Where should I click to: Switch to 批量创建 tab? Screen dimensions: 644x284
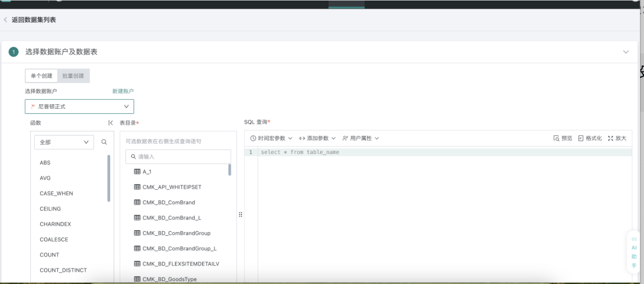click(x=73, y=76)
